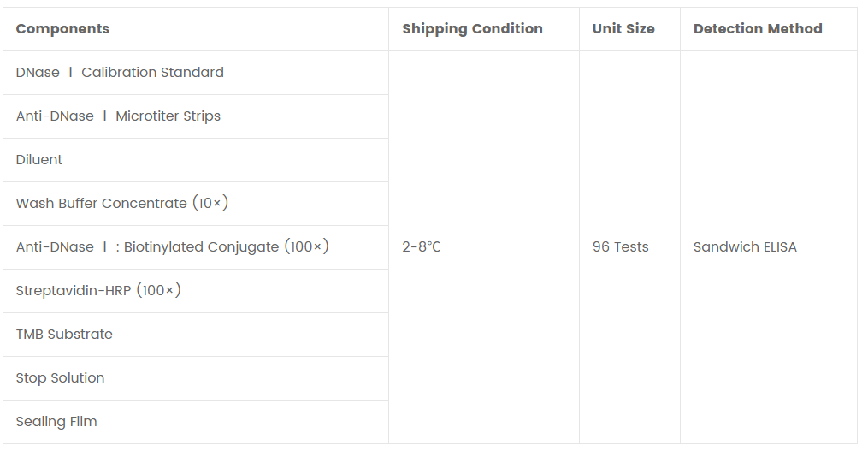Click the Components column header
The height and width of the screenshot is (451, 868).
62,29
